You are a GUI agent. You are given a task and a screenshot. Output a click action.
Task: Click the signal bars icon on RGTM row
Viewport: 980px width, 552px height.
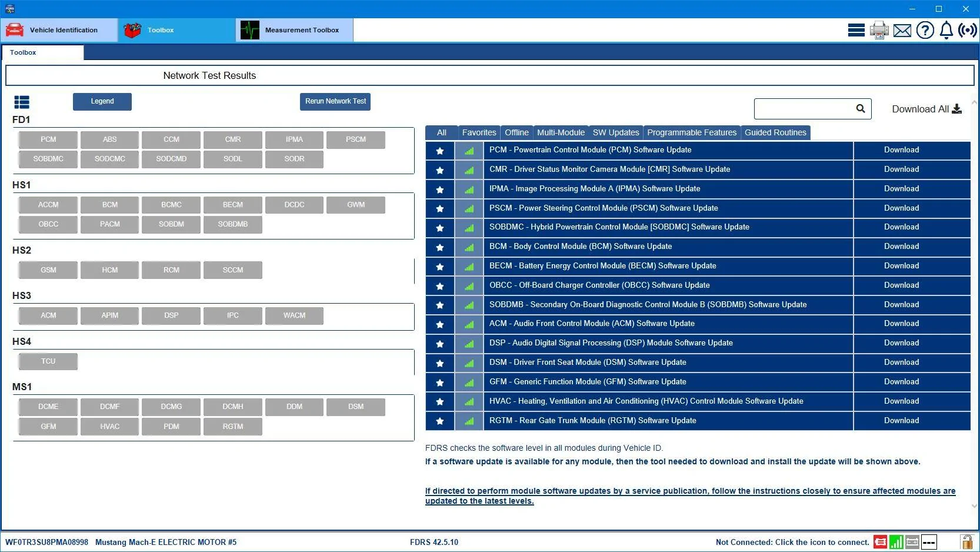469,421
